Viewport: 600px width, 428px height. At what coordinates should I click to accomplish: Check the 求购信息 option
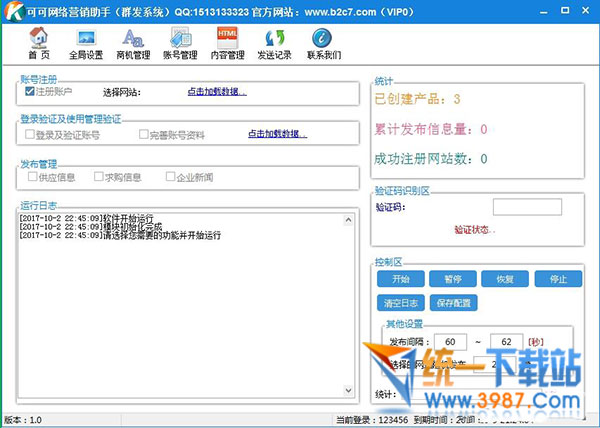point(99,177)
